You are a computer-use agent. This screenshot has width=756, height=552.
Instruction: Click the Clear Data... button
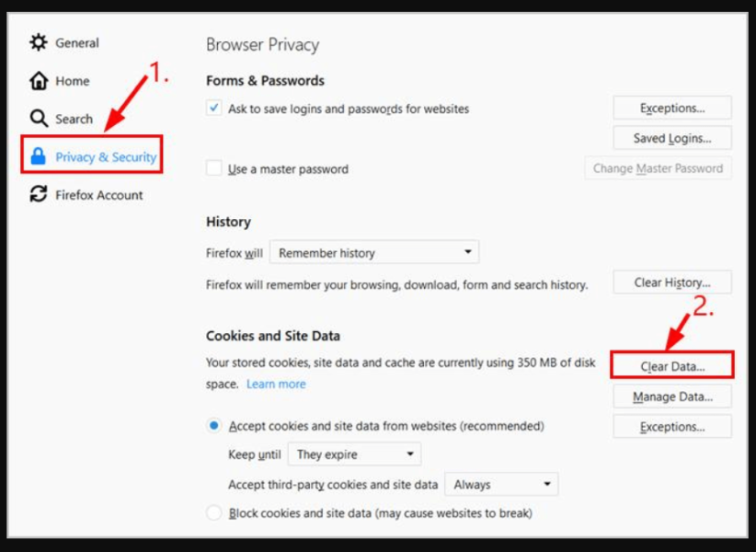[x=672, y=366]
